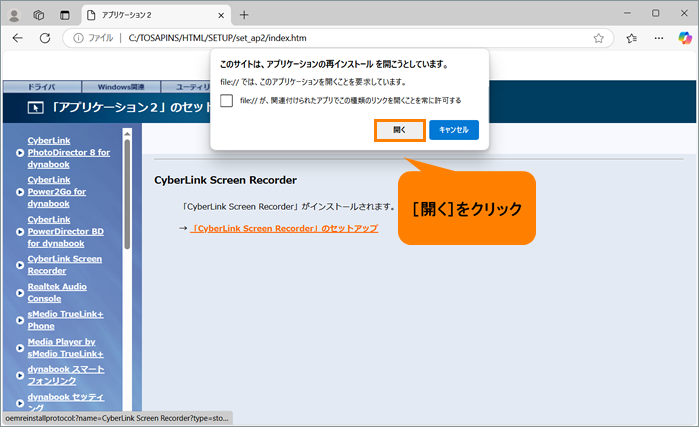The height and width of the screenshot is (427, 699).
Task: Open CyberLink PowerDirector BD for dynabook link
Action: pos(66,231)
